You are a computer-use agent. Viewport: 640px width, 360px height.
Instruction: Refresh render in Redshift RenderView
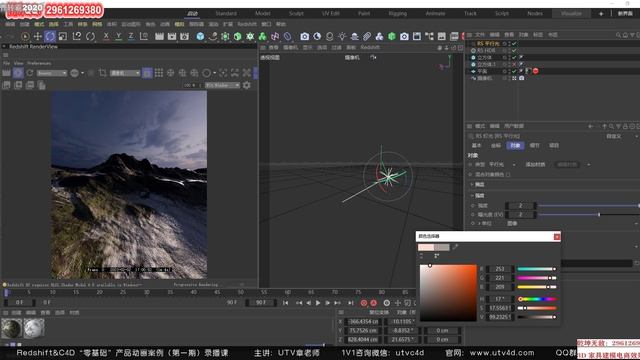point(30,73)
